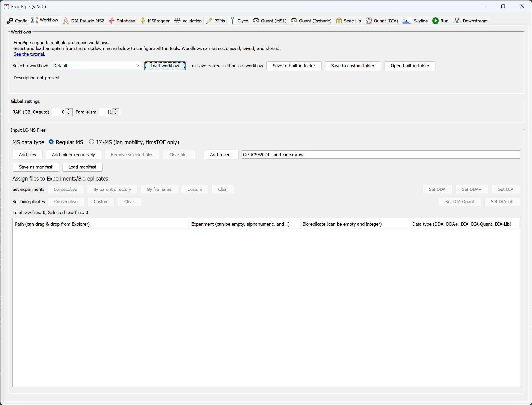
Task: Open the Spec Lib building icon
Action: click(x=339, y=21)
